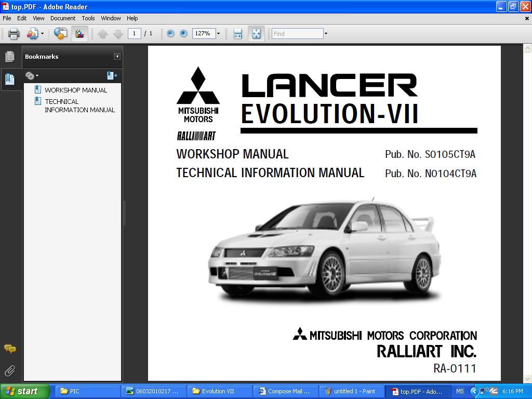The image size is (532, 399).
Task: Toggle Fit One Full Page view
Action: [256, 34]
